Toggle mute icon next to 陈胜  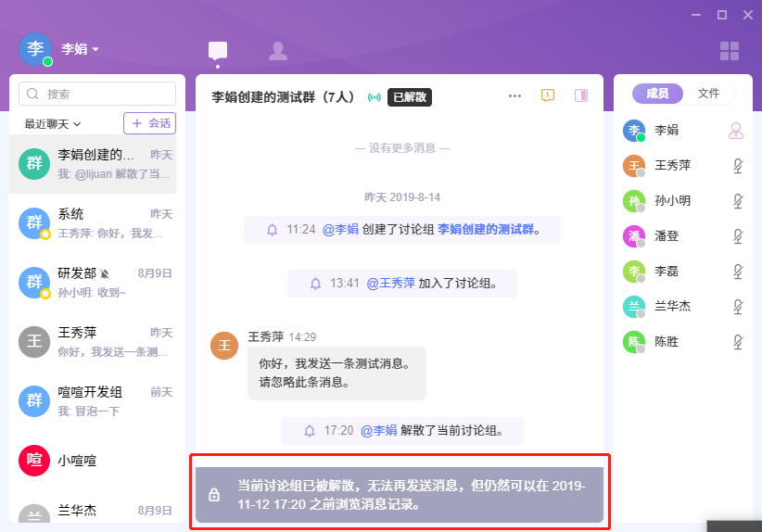pyautogui.click(x=738, y=342)
